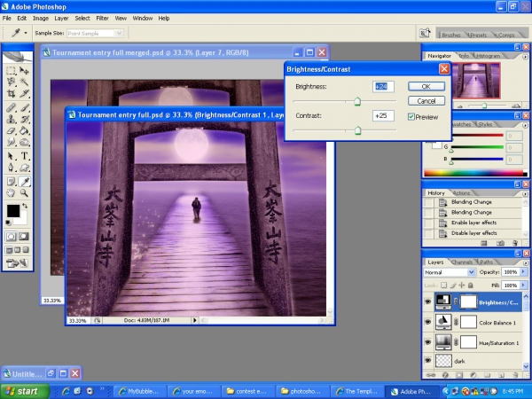Open the Layers panel options menu
This screenshot has width=532, height=399.
[526, 262]
